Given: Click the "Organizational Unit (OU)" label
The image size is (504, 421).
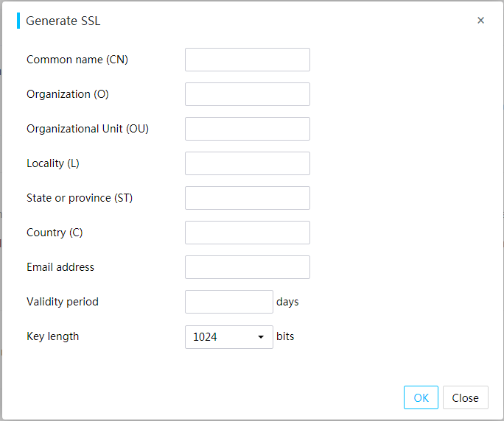Looking at the screenshot, I should coord(88,129).
